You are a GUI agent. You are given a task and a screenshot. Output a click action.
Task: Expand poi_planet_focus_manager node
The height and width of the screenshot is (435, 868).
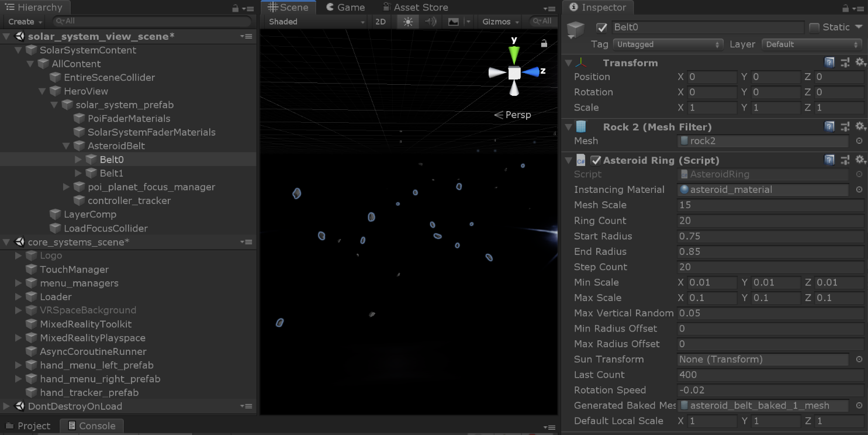(x=67, y=187)
